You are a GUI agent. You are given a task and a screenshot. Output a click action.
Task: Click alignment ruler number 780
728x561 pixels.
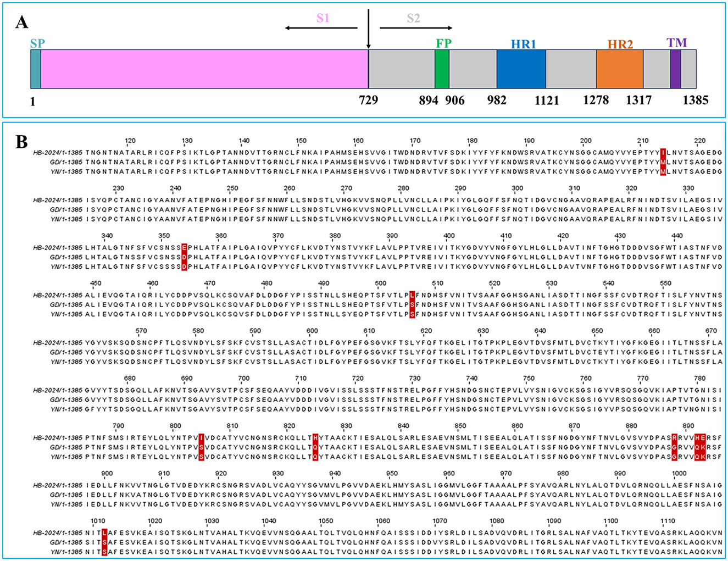[700, 378]
